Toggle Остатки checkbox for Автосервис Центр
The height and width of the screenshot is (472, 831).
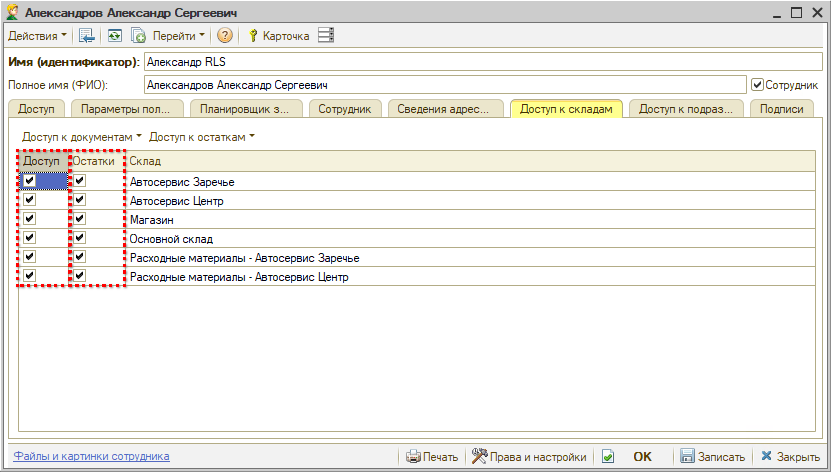[x=80, y=200]
